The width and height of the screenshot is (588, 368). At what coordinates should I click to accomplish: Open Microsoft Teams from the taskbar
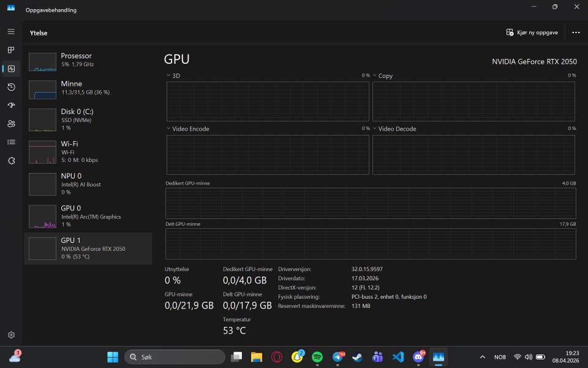pyautogui.click(x=378, y=357)
